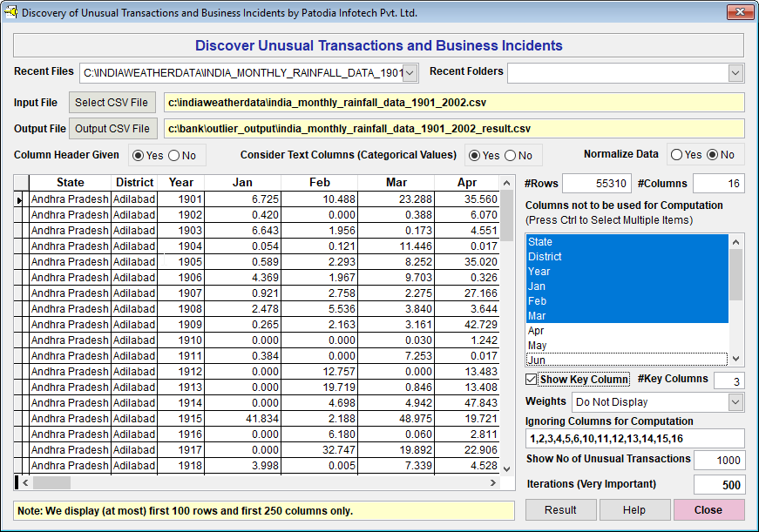Select Yes for Normalize Data
This screenshot has height=532, width=759.
pyautogui.click(x=676, y=155)
